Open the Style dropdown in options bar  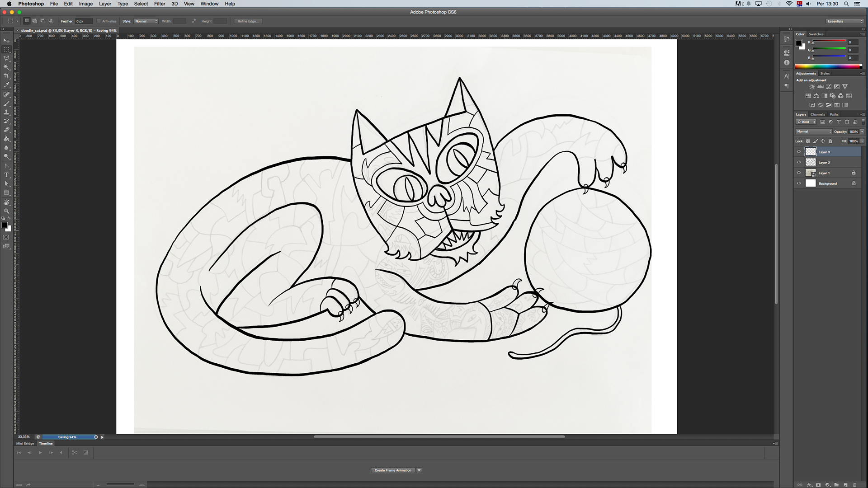point(146,21)
